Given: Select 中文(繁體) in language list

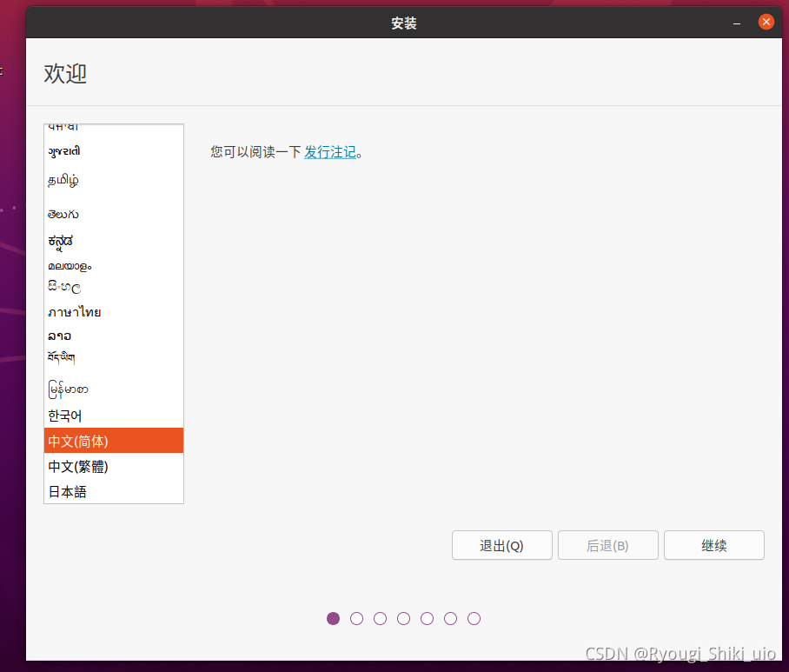Looking at the screenshot, I should pos(114,466).
